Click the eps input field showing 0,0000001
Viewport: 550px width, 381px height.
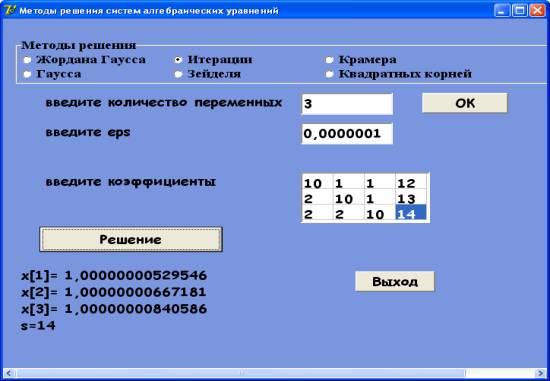click(347, 133)
